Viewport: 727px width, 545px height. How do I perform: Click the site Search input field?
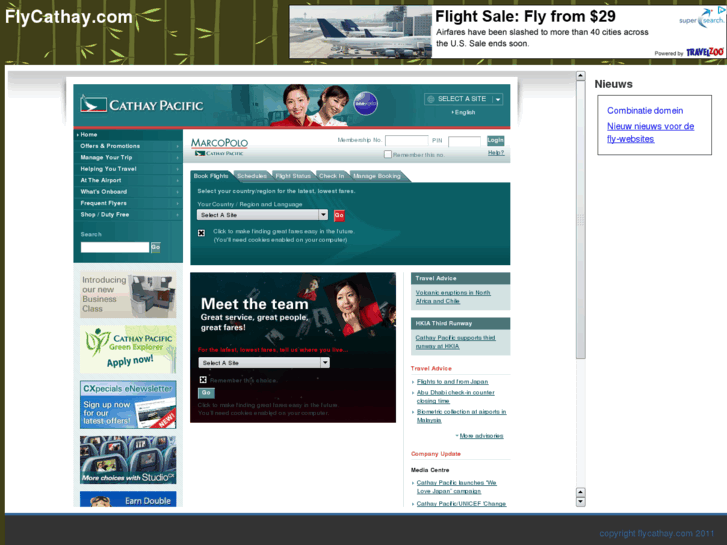(x=115, y=247)
